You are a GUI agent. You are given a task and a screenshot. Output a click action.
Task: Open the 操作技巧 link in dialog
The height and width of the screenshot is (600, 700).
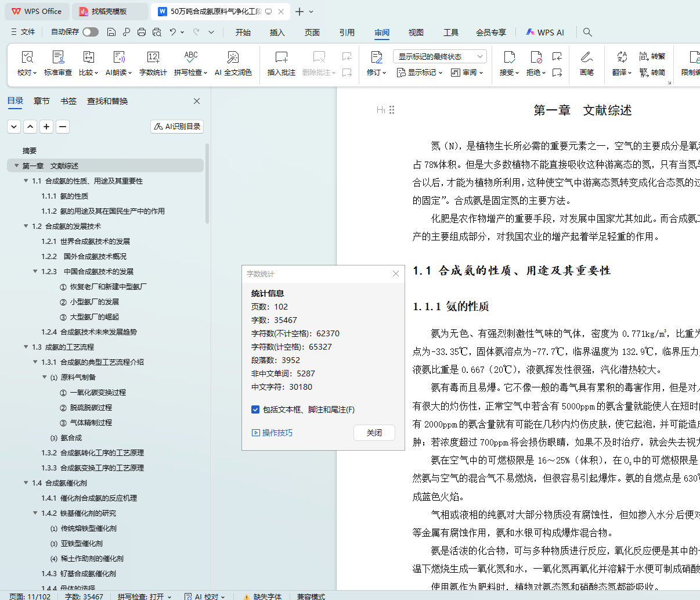pos(272,433)
